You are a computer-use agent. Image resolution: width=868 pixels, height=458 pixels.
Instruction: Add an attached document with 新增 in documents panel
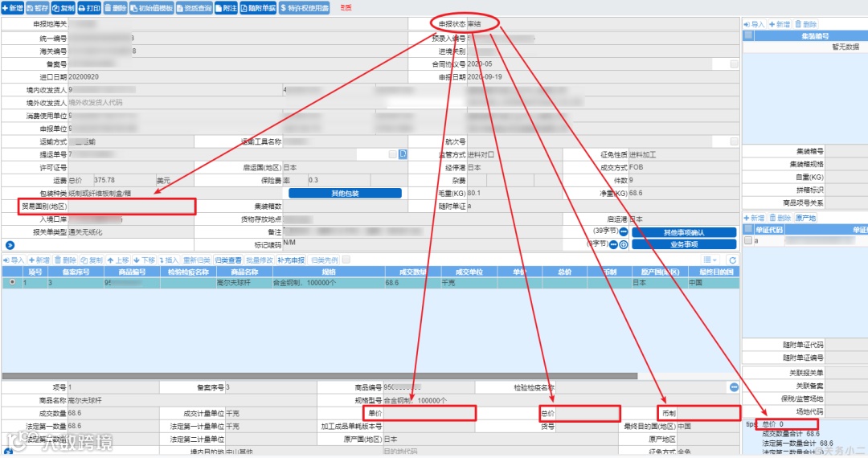(x=754, y=218)
